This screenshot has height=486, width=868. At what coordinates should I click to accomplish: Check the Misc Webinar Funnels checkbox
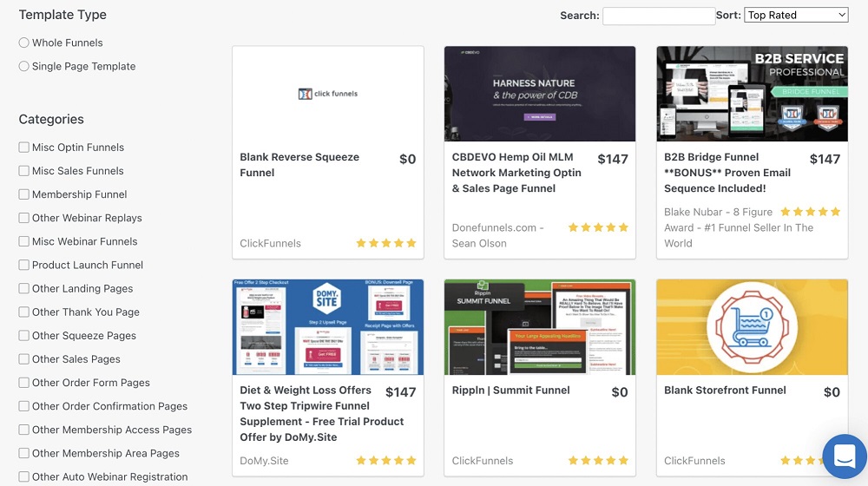(23, 241)
